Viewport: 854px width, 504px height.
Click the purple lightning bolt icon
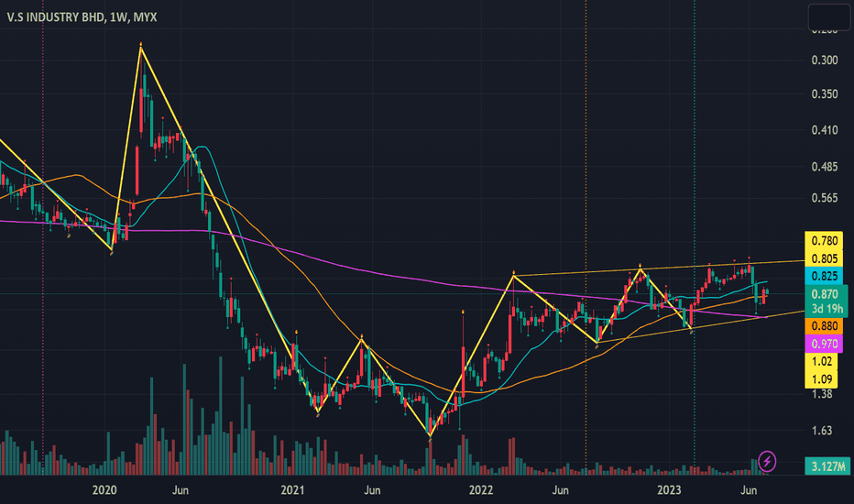[x=767, y=462]
